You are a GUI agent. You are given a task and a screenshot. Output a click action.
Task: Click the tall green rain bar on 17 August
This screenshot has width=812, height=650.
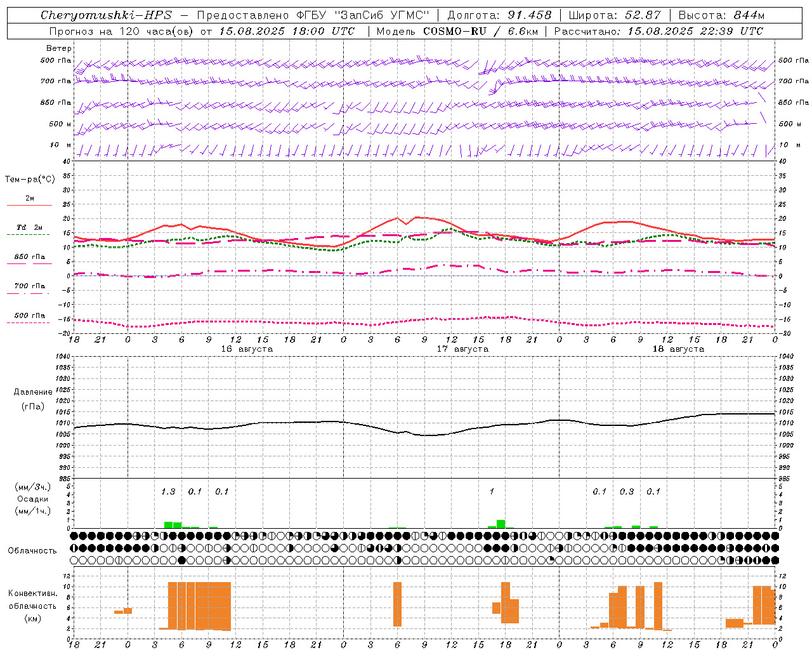501,524
